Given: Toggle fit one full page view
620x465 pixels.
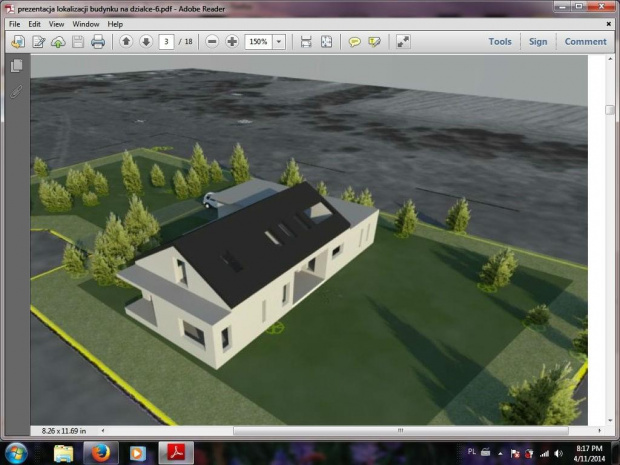Looking at the screenshot, I should point(326,42).
